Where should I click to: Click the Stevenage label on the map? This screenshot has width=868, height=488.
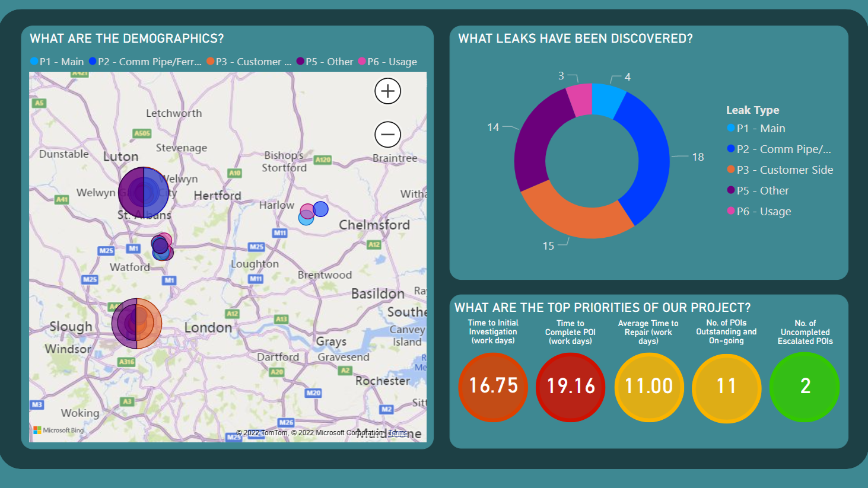[182, 148]
